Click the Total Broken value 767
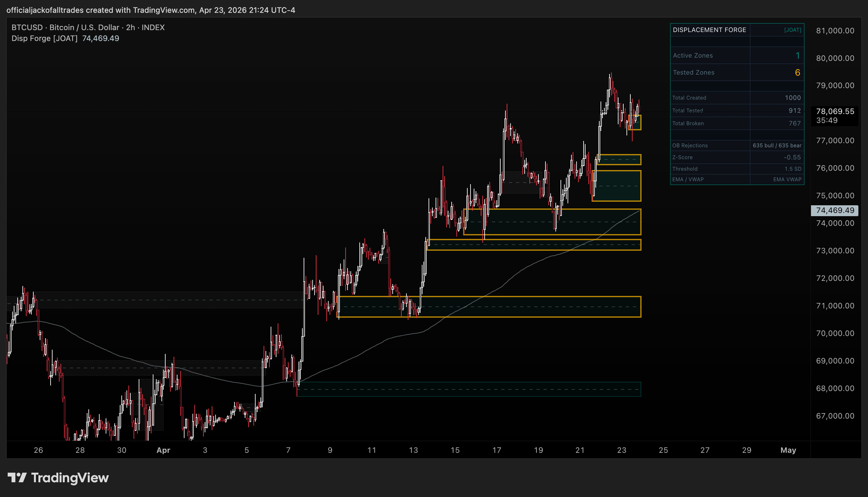This screenshot has width=868, height=497. (x=795, y=123)
